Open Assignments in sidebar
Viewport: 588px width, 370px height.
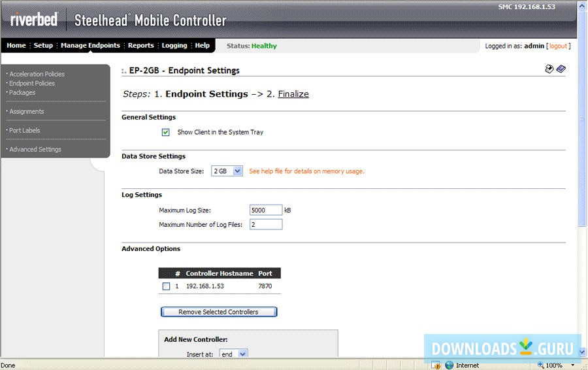[x=27, y=111]
